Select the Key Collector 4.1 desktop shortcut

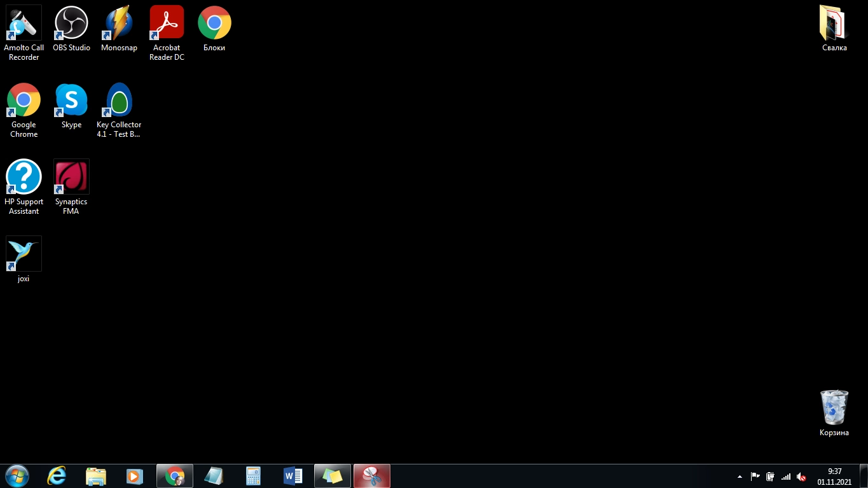click(119, 110)
